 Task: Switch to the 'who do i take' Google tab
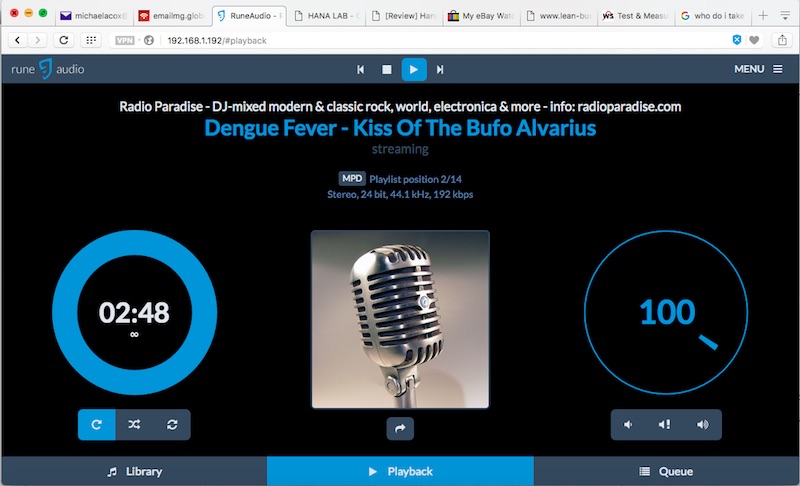714,16
